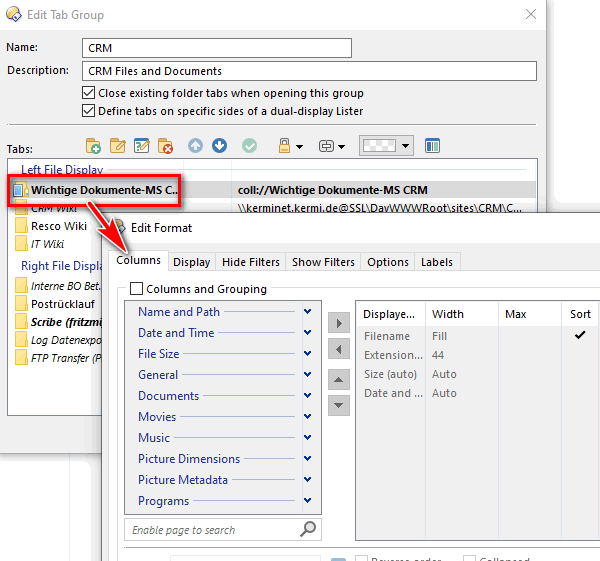Enable the Columns and Grouping checkbox
Image resolution: width=600 pixels, height=561 pixels.
click(x=136, y=289)
